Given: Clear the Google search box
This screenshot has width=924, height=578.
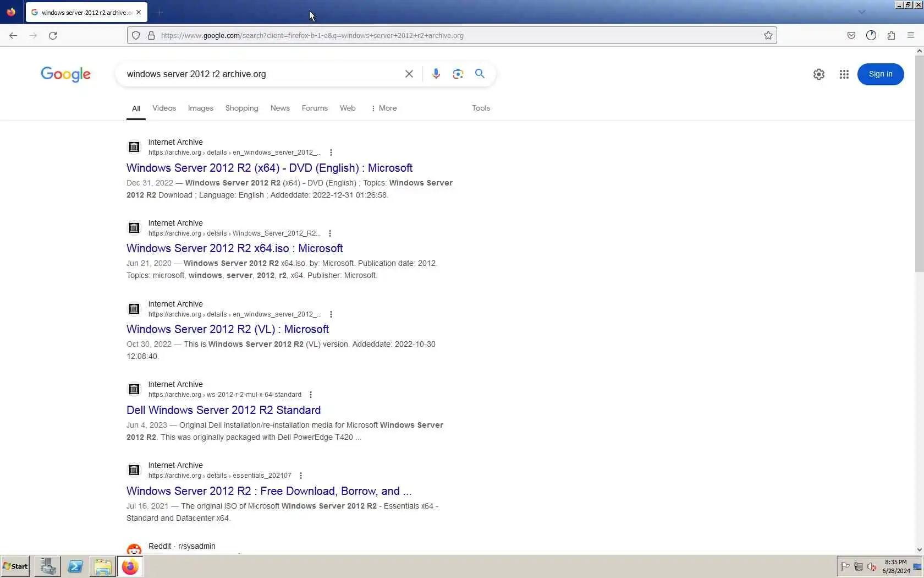Looking at the screenshot, I should tap(409, 74).
